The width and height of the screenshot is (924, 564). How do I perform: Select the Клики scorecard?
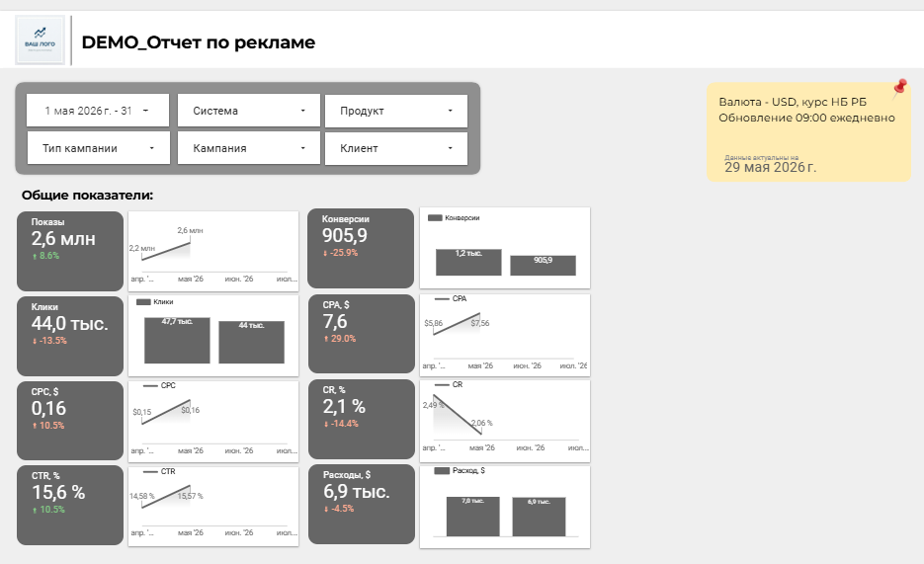[x=70, y=336]
